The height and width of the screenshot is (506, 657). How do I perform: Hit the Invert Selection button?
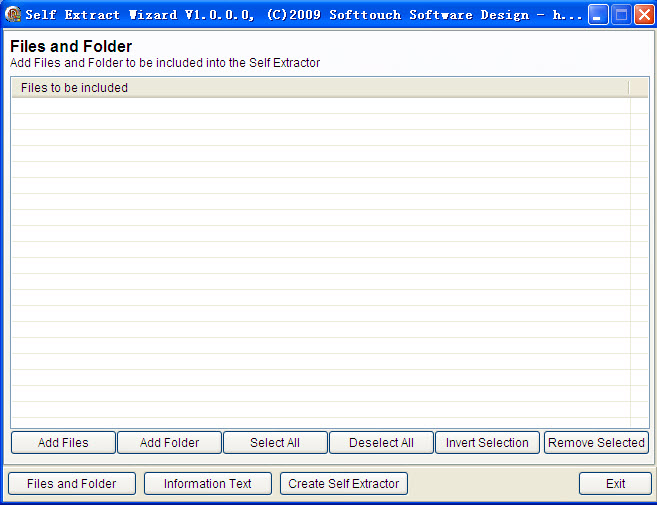487,443
